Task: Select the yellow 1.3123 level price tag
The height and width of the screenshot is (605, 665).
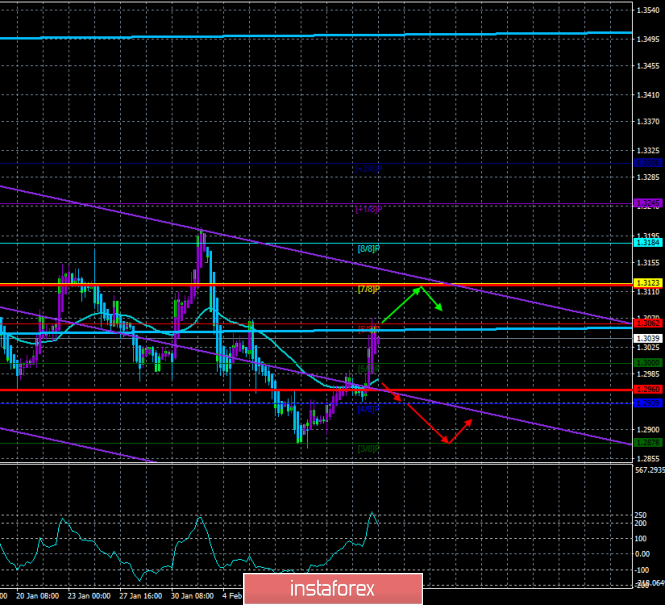Action: click(x=648, y=283)
